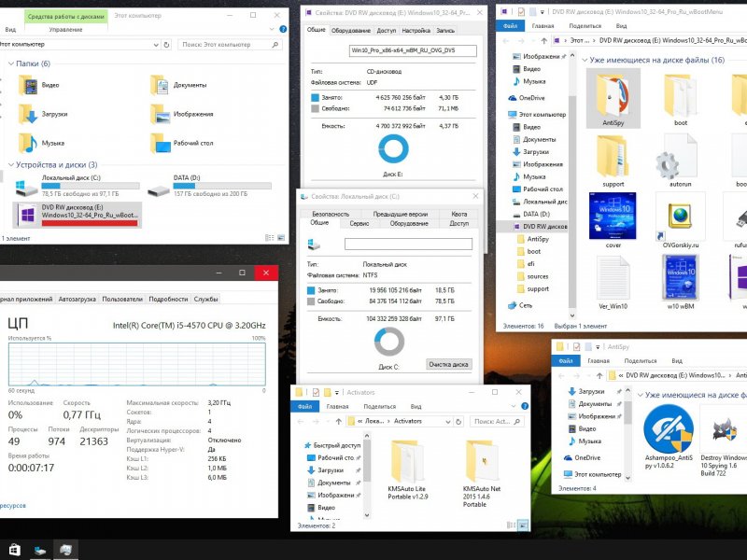Click the CPU usage graph in Task Manager
This screenshot has height=560, width=747.
(x=137, y=364)
